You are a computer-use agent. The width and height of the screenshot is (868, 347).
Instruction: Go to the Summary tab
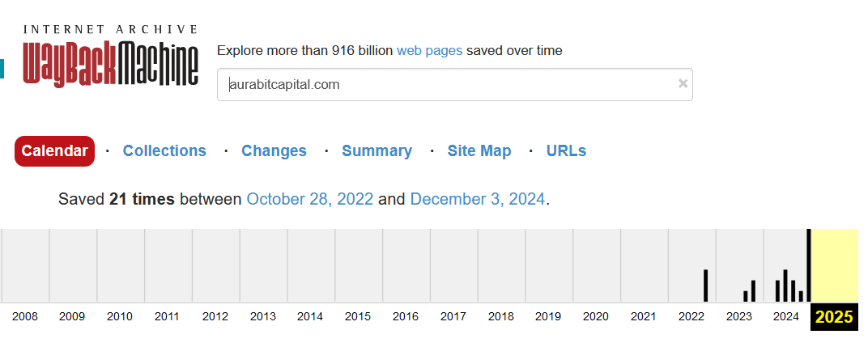(x=377, y=151)
